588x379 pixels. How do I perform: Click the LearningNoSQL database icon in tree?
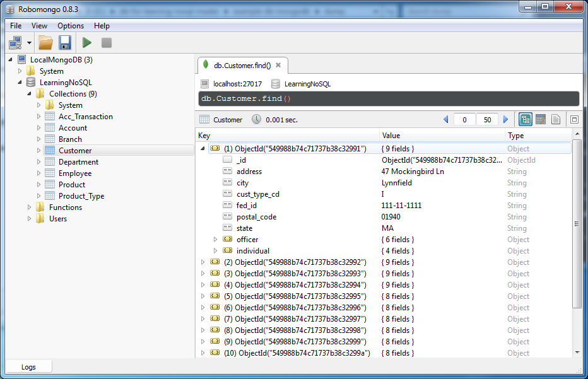[x=31, y=82]
